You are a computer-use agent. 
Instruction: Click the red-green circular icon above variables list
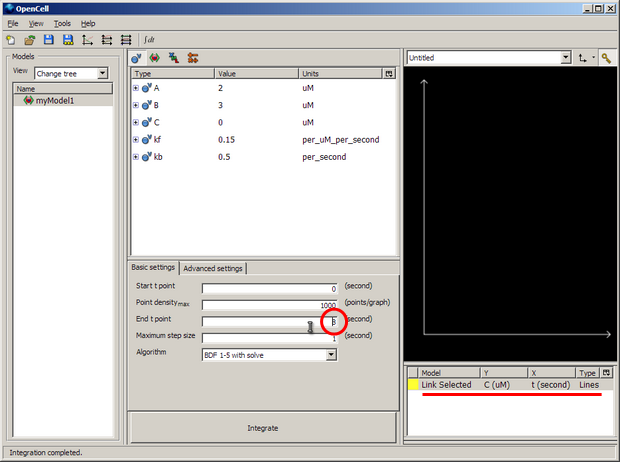(x=155, y=59)
